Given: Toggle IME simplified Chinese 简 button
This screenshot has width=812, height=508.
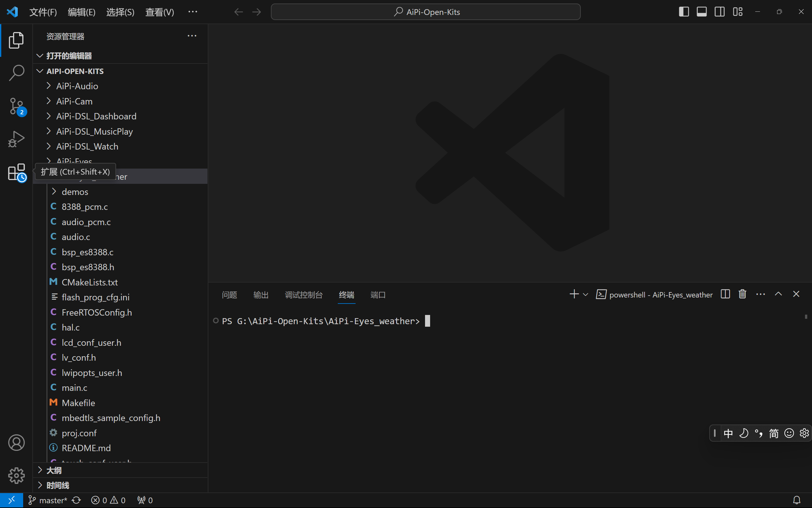Looking at the screenshot, I should pos(774,433).
